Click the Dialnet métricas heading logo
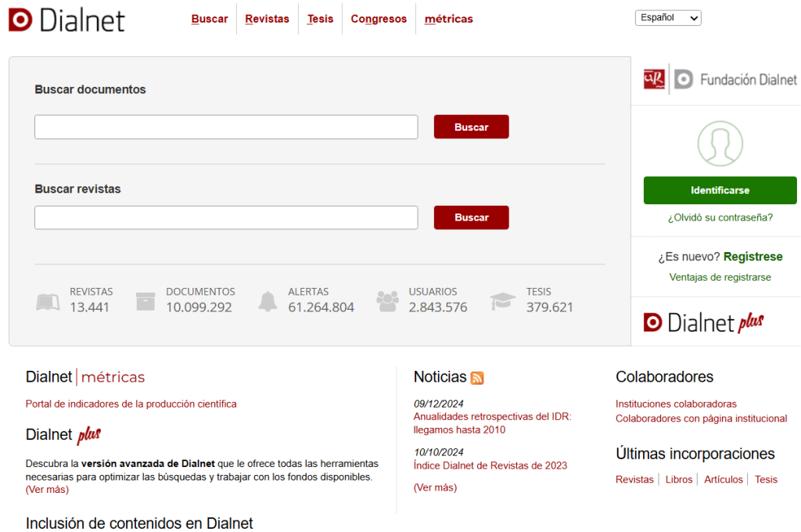801x532 pixels. point(85,377)
